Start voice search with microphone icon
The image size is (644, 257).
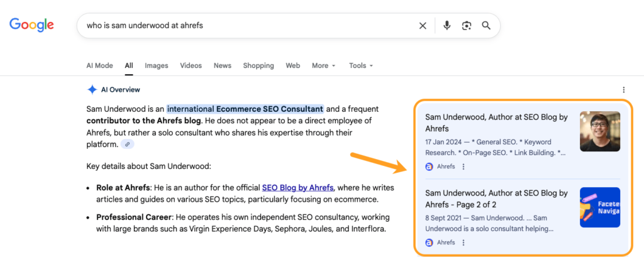pyautogui.click(x=447, y=26)
